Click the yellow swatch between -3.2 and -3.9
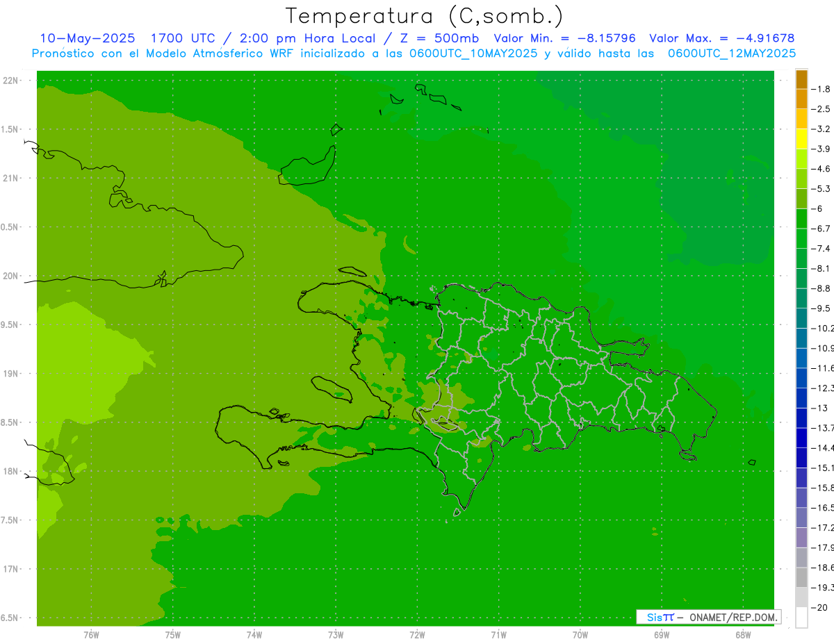Image resolution: width=834 pixels, height=644 pixels. (801, 139)
